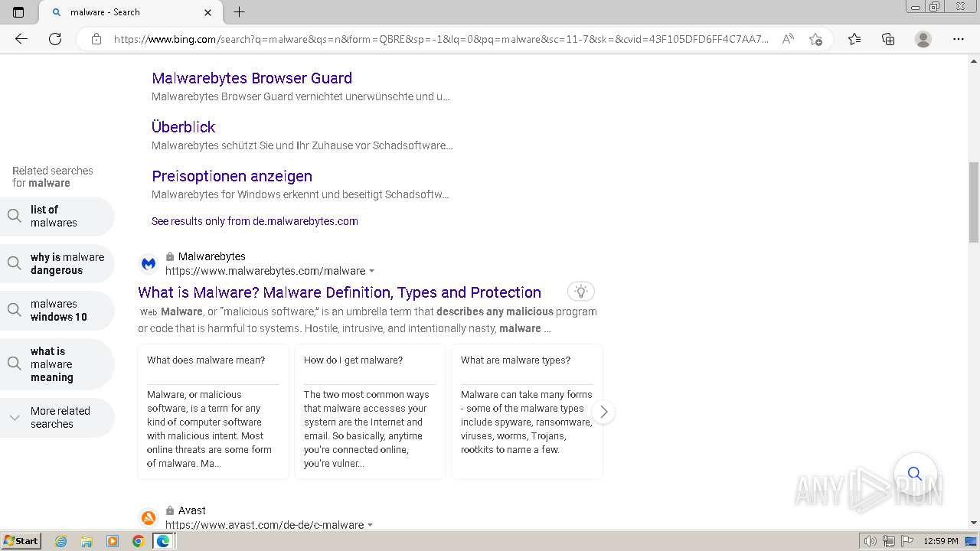This screenshot has height=551, width=980.
Task: Click the floating search magnifier button
Action: click(915, 474)
